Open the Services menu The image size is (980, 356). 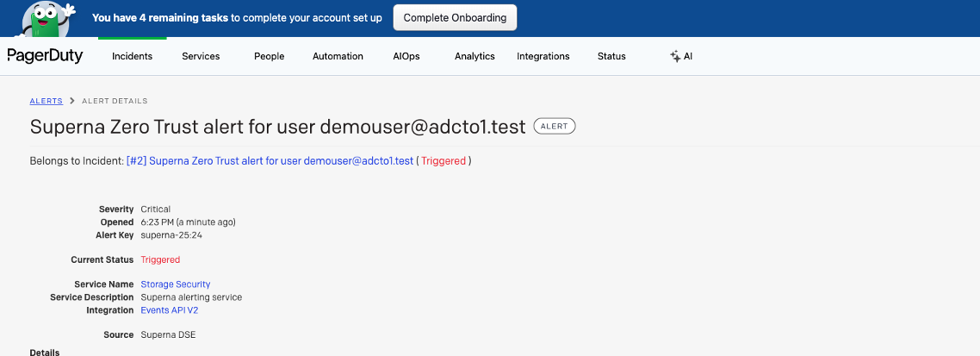pyautogui.click(x=201, y=56)
